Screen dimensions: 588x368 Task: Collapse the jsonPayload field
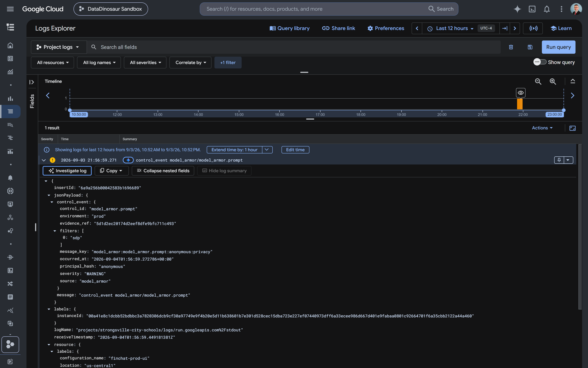(49, 195)
